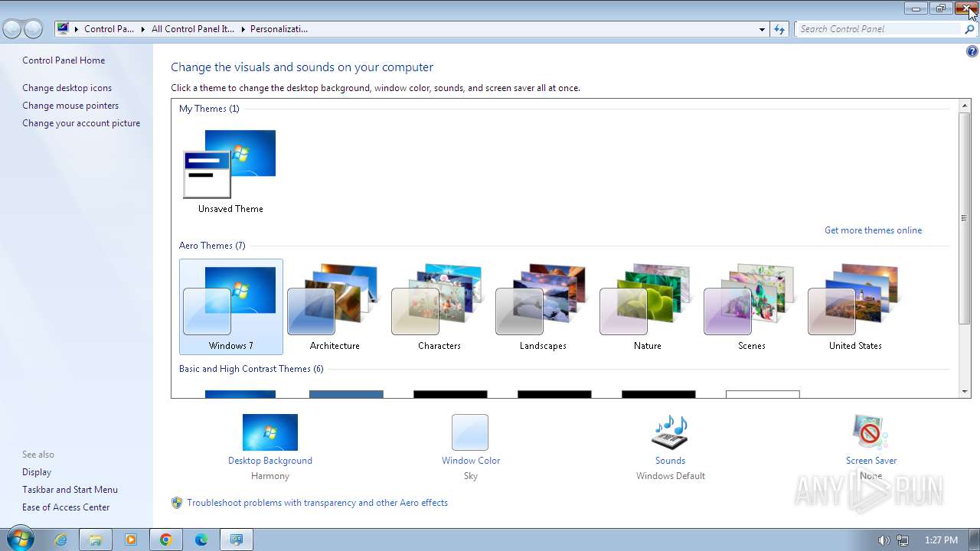Image resolution: width=980 pixels, height=551 pixels.
Task: Open Google Chrome from taskbar
Action: [x=166, y=540]
